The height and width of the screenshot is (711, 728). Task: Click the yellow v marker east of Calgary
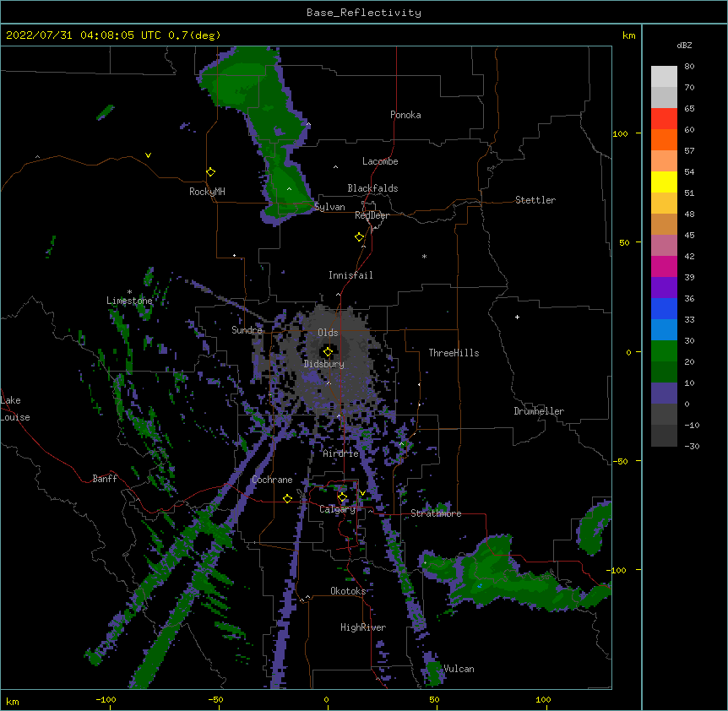[362, 493]
